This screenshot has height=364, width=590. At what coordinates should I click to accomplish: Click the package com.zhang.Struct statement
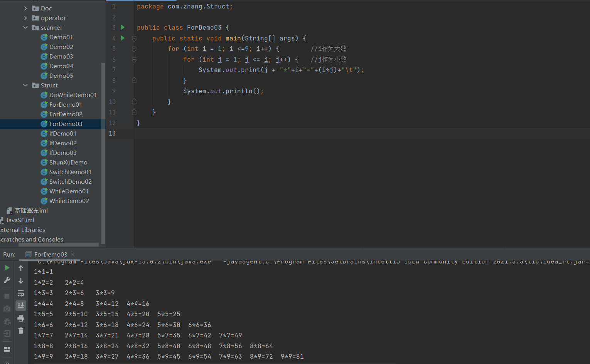pyautogui.click(x=185, y=7)
